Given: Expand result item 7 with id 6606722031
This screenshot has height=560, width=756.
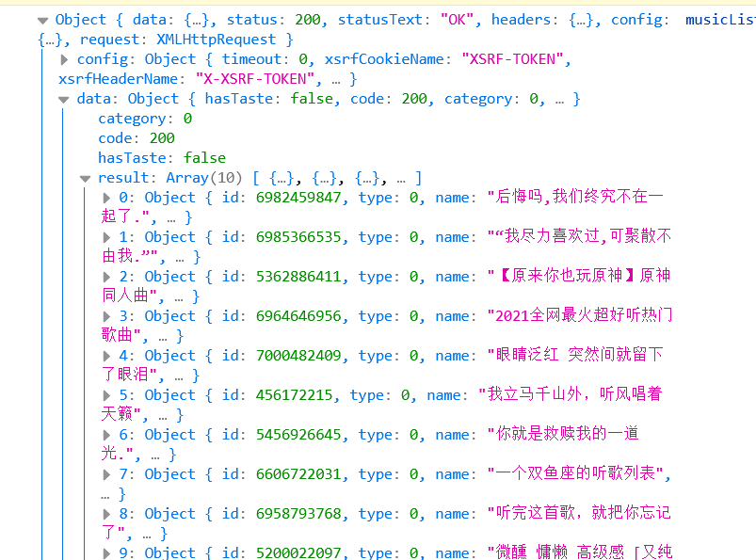Looking at the screenshot, I should pos(106,474).
